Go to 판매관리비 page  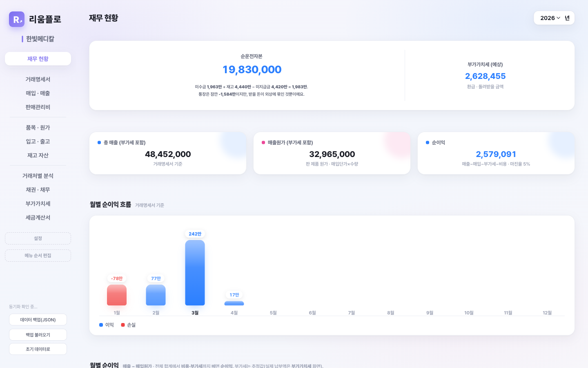click(38, 107)
